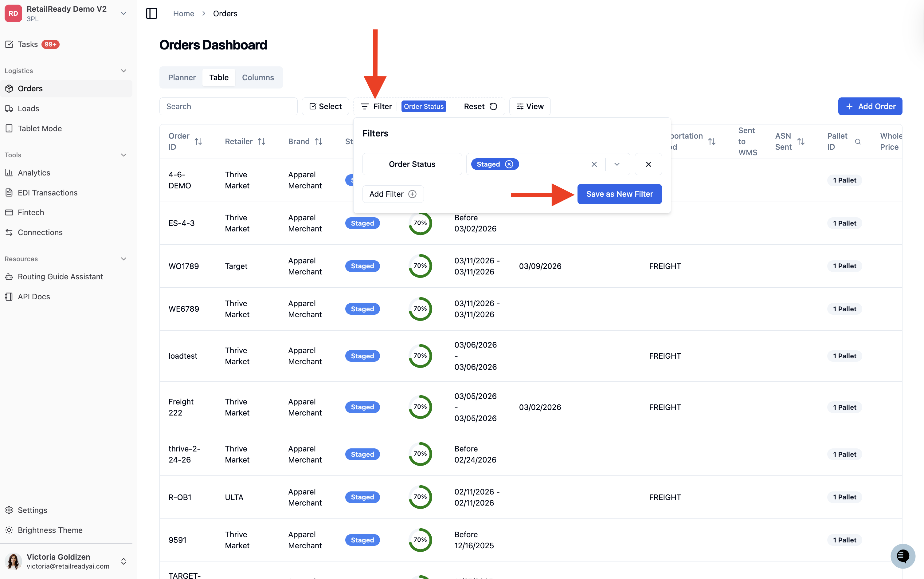This screenshot has width=924, height=579.
Task: Expand the Order Status value dropdown
Action: [x=617, y=164]
